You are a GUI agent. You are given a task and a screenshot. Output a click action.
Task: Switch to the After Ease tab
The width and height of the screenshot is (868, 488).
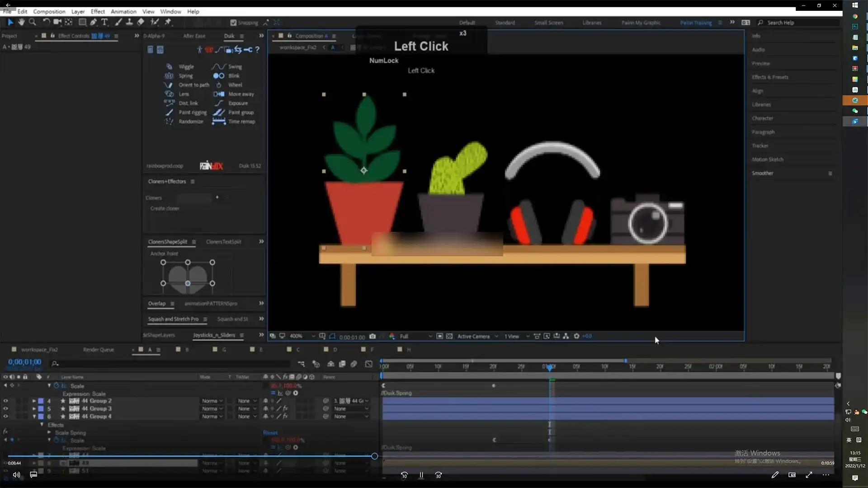[194, 36]
